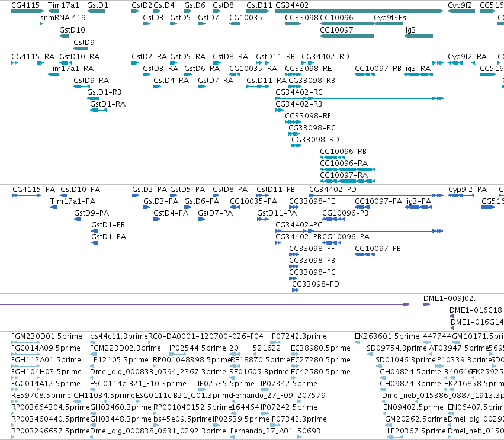The image size is (504, 440).
Task: Click the CG4115-RA transcript
Action: click(28, 63)
